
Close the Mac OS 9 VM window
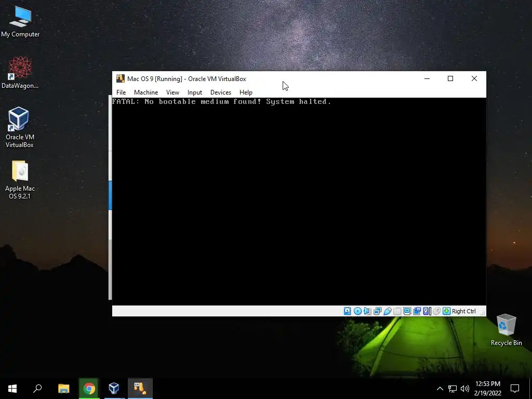tap(474, 79)
